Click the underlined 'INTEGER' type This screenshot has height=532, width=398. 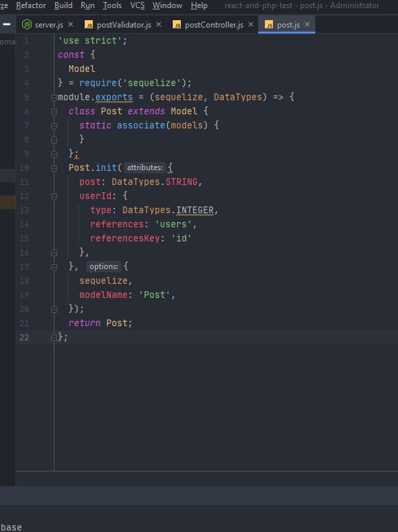click(195, 210)
